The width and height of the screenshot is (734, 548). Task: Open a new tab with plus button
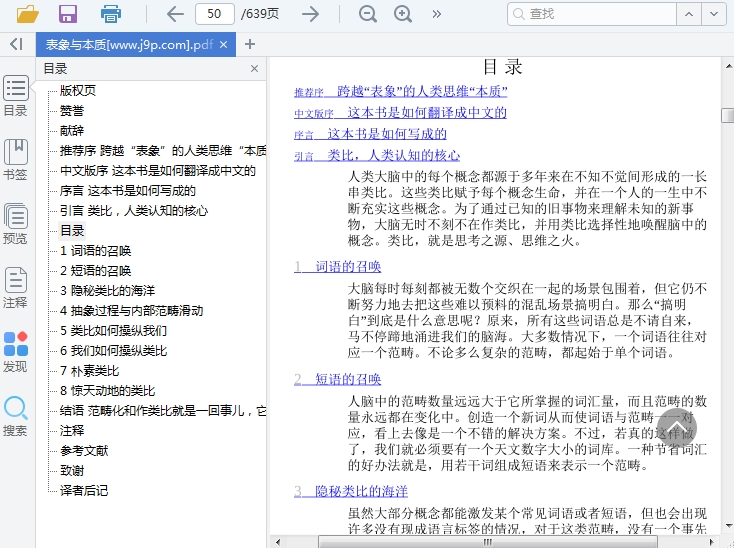pyautogui.click(x=250, y=44)
